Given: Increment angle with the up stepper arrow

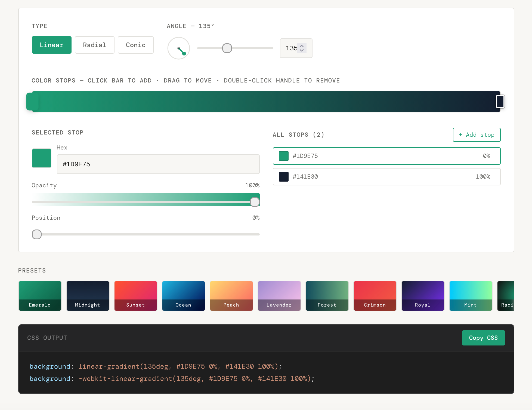Looking at the screenshot, I should (302, 46).
